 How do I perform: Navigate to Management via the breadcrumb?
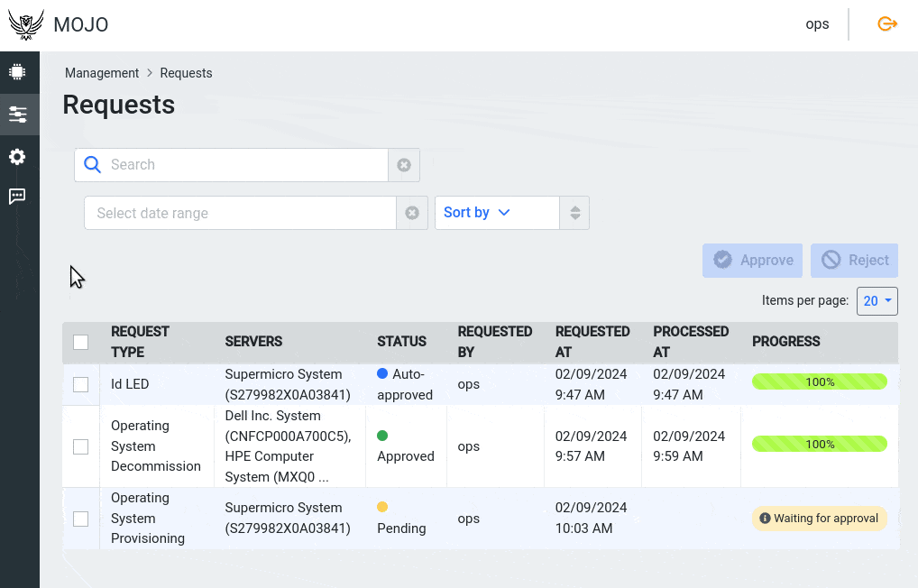point(102,73)
